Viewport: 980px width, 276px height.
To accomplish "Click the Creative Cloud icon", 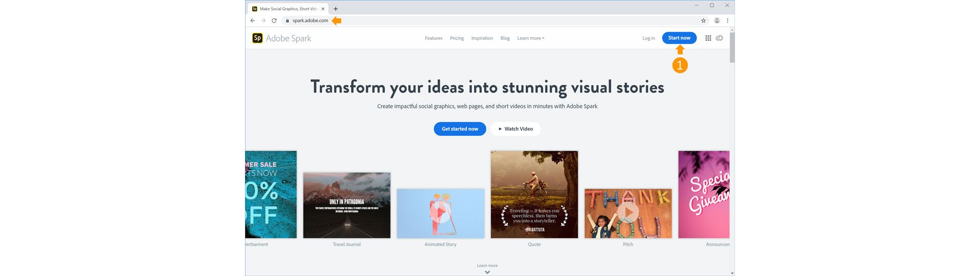I will tap(719, 38).
